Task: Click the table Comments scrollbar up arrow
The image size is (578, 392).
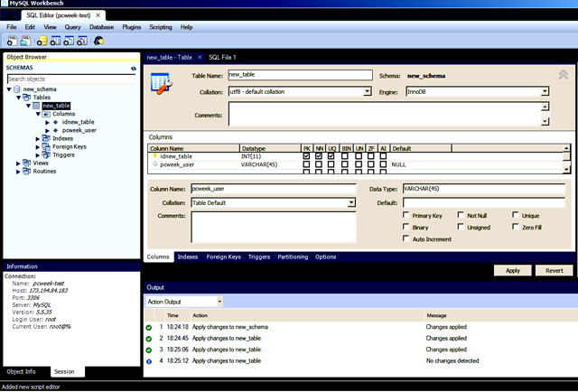Action: [x=545, y=107]
